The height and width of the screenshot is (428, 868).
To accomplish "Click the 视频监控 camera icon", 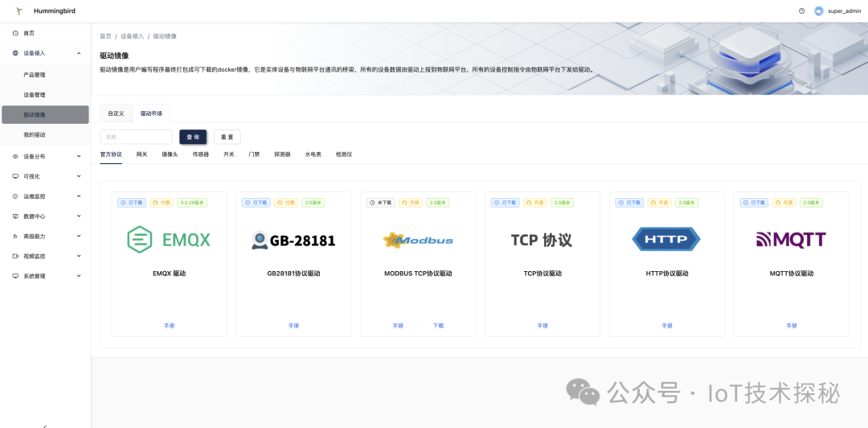I will 15,256.
